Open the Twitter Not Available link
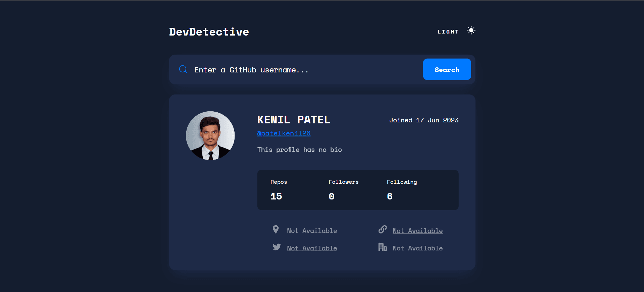The height and width of the screenshot is (292, 644). tap(312, 248)
